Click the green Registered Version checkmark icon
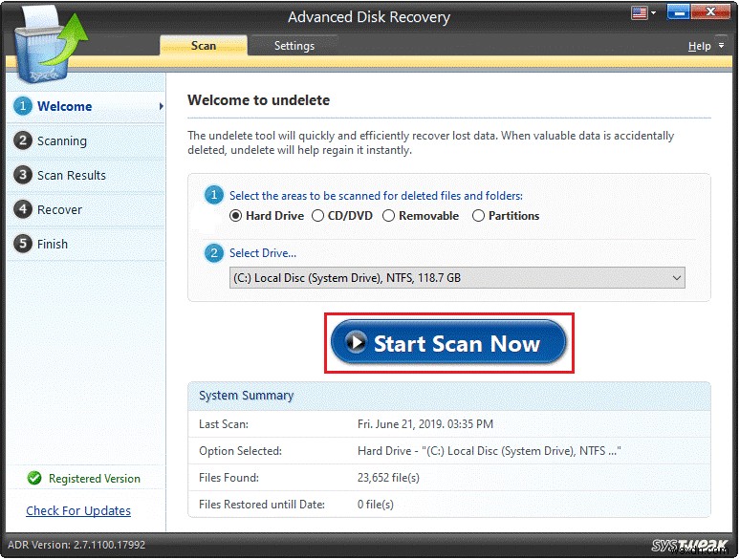The width and height of the screenshot is (740, 560). pos(34,478)
